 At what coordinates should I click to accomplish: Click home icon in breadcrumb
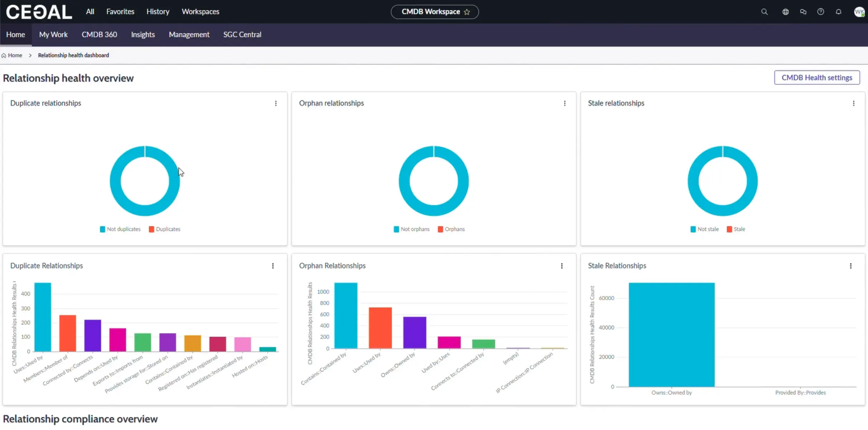coord(4,55)
